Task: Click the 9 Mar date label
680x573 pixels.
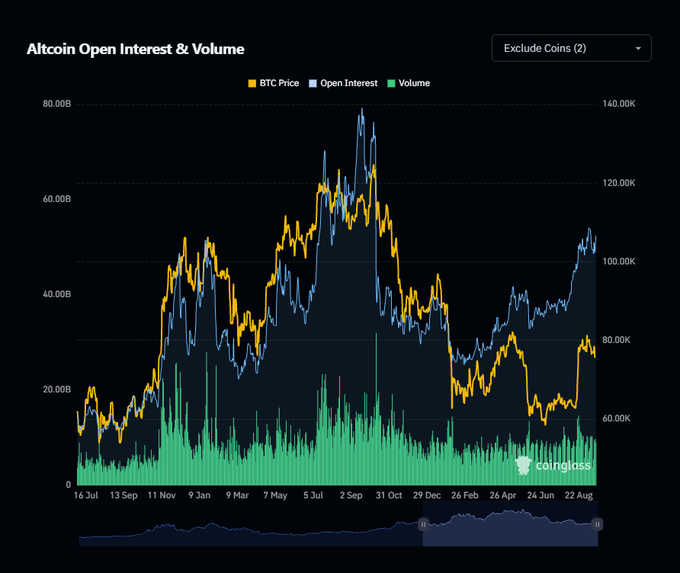Action: (237, 495)
